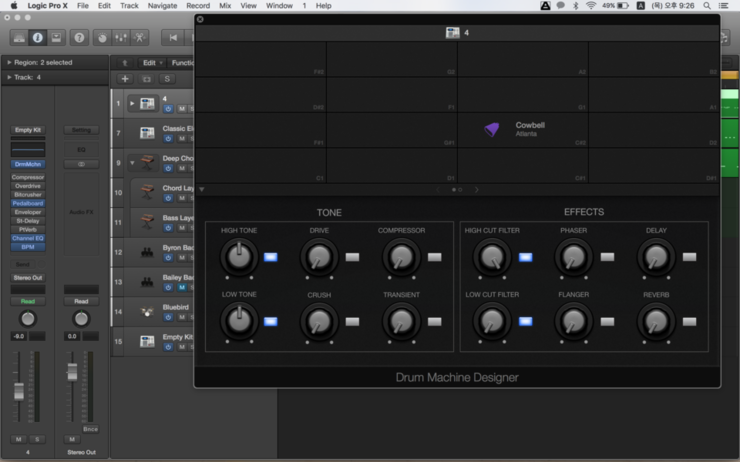Image resolution: width=740 pixels, height=462 pixels.
Task: Click Classic Electro track drum machine icon
Action: [147, 133]
